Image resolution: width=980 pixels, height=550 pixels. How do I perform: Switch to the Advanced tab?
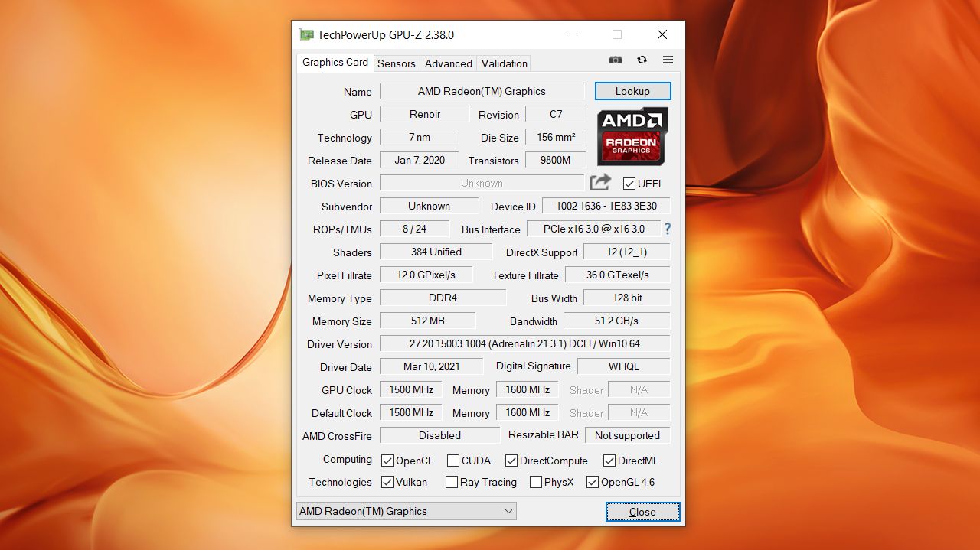point(448,63)
